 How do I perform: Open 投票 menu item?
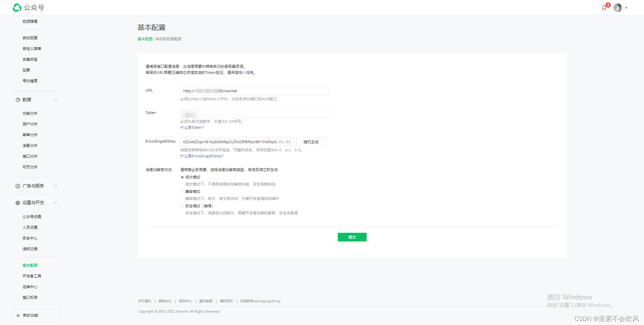click(26, 70)
